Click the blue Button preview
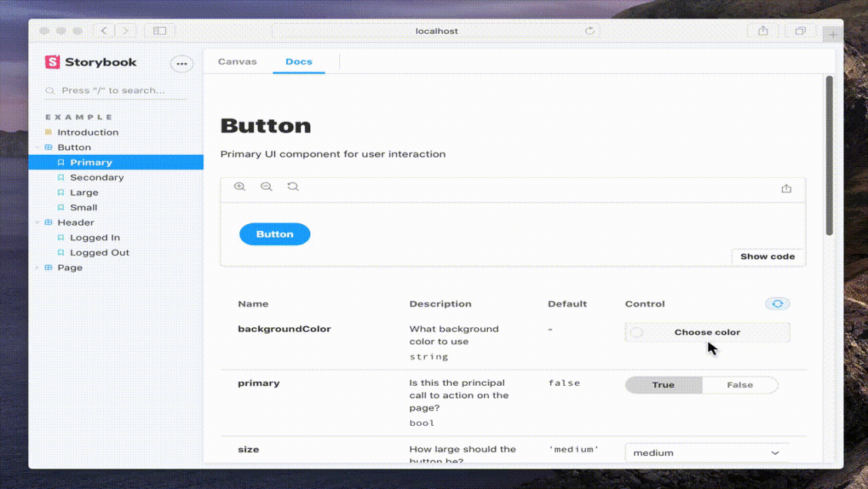868x489 pixels. click(275, 234)
